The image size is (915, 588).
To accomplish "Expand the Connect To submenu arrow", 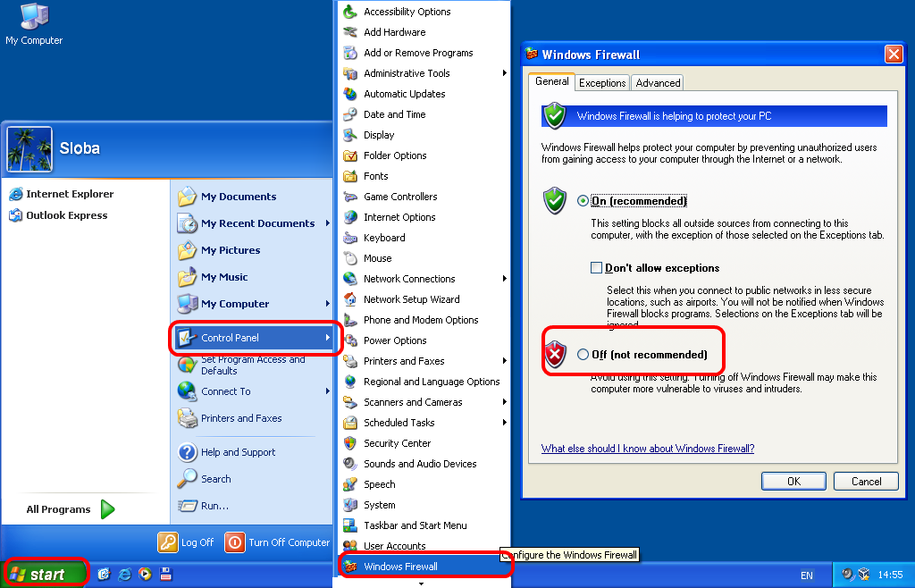I will 327,391.
